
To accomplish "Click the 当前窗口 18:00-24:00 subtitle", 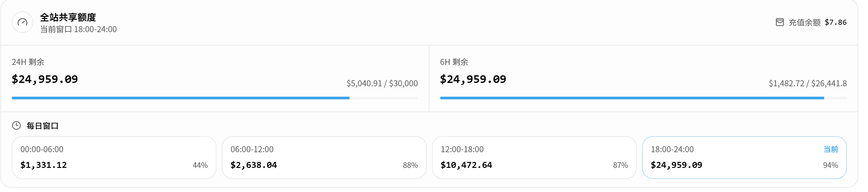I will (78, 29).
